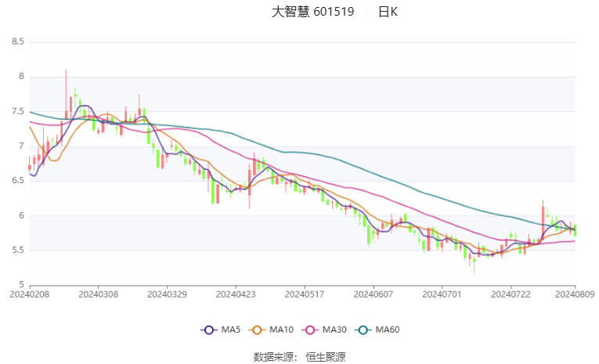Click the 8.5 y-axis value

pos(17,41)
